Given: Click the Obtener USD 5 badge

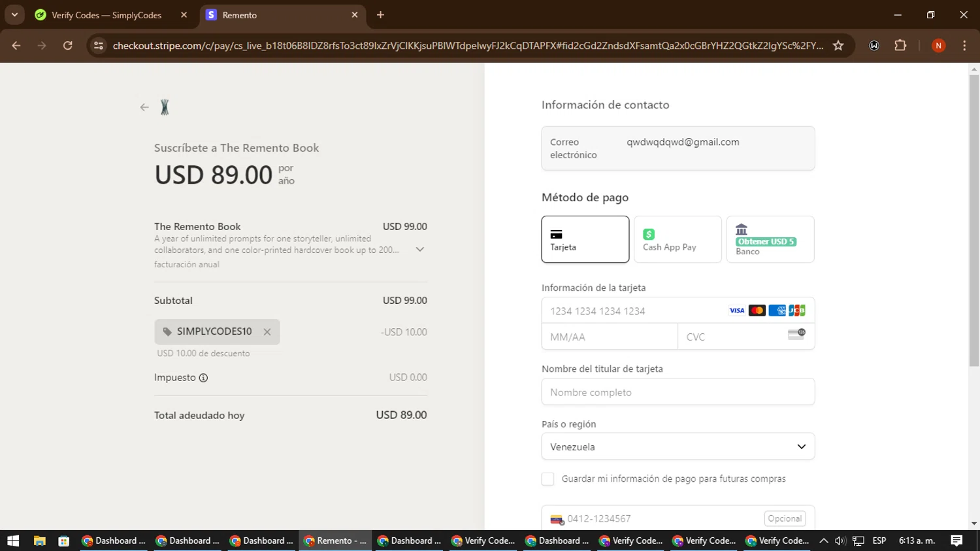Looking at the screenshot, I should 766,242.
